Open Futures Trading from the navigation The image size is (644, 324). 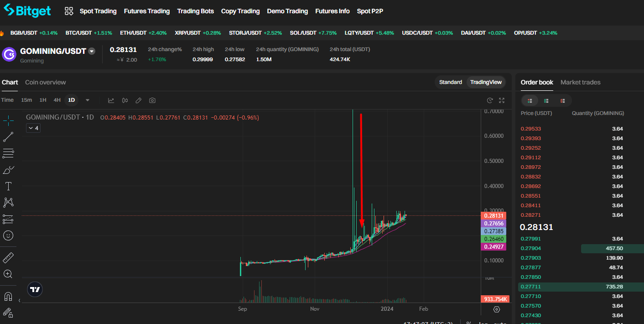point(146,11)
